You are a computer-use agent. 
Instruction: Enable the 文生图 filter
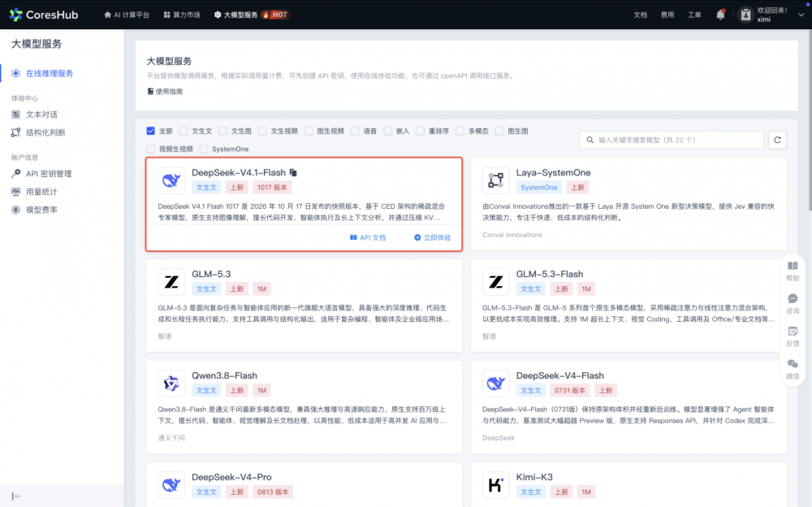(222, 131)
